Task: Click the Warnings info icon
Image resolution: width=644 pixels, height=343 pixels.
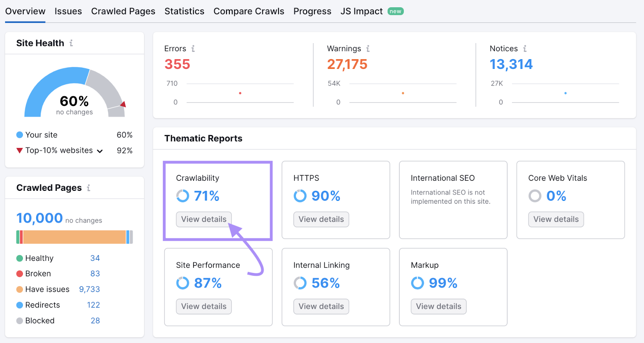Action: point(368,49)
